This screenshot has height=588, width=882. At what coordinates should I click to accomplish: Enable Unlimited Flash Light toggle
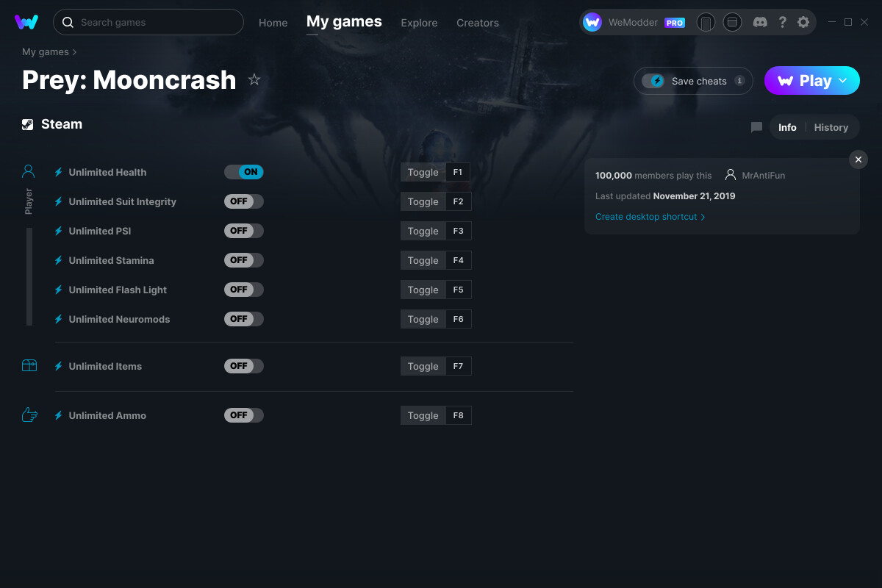click(244, 290)
